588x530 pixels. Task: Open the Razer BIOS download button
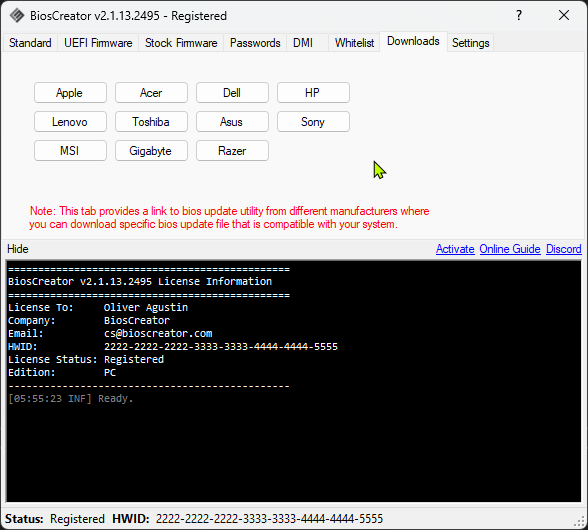pos(232,150)
